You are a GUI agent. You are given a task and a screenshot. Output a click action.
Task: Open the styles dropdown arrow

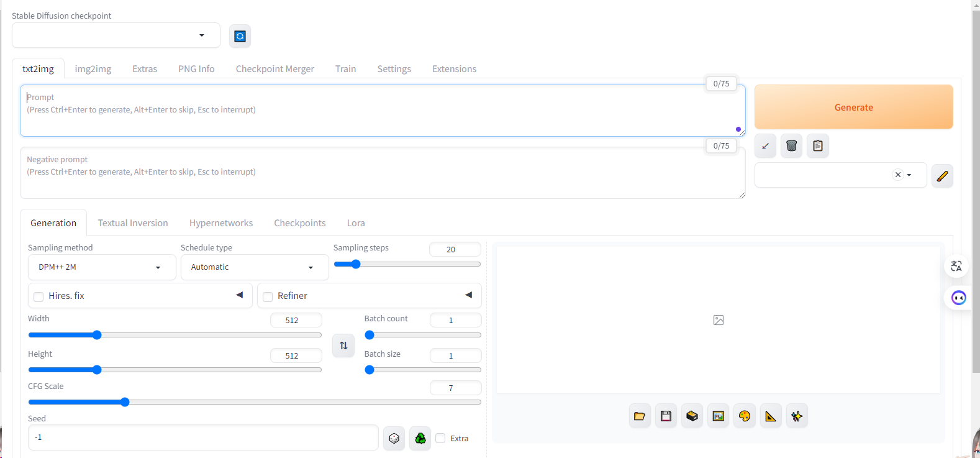tap(909, 175)
